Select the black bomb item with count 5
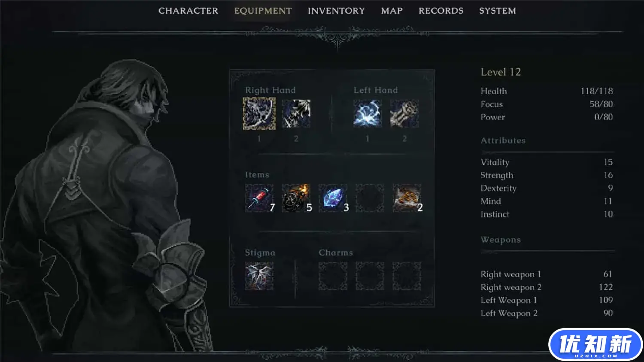Screen dimensions: 644x362 click(x=296, y=198)
